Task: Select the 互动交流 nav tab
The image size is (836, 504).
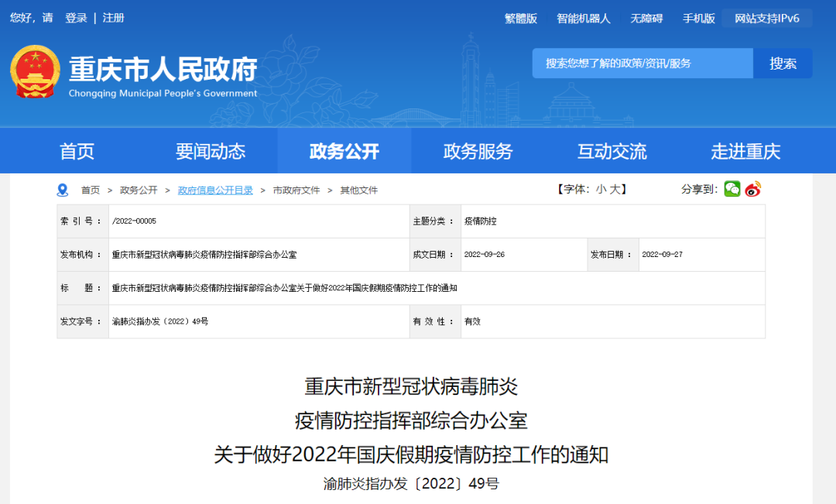Action: 612,152
